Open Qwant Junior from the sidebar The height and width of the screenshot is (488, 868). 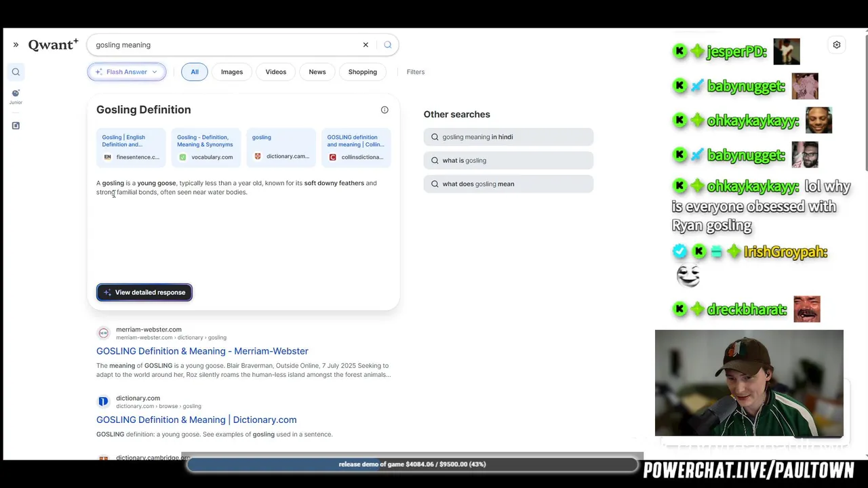[x=16, y=96]
